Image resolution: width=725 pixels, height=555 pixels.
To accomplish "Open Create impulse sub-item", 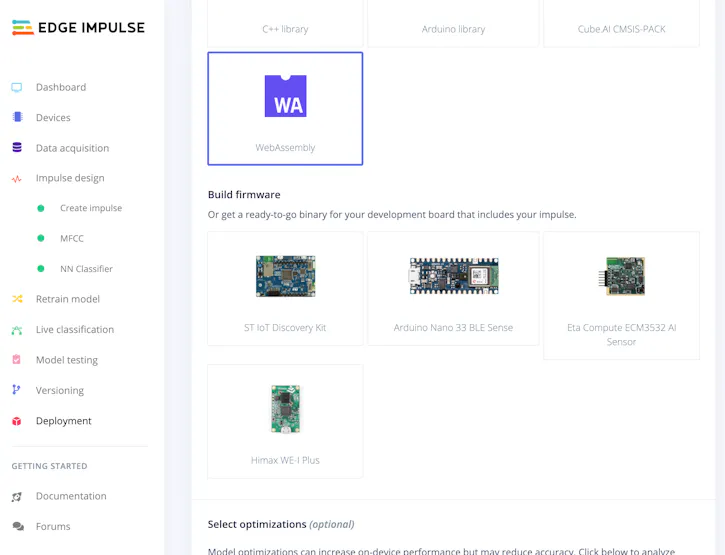I will tap(91, 208).
